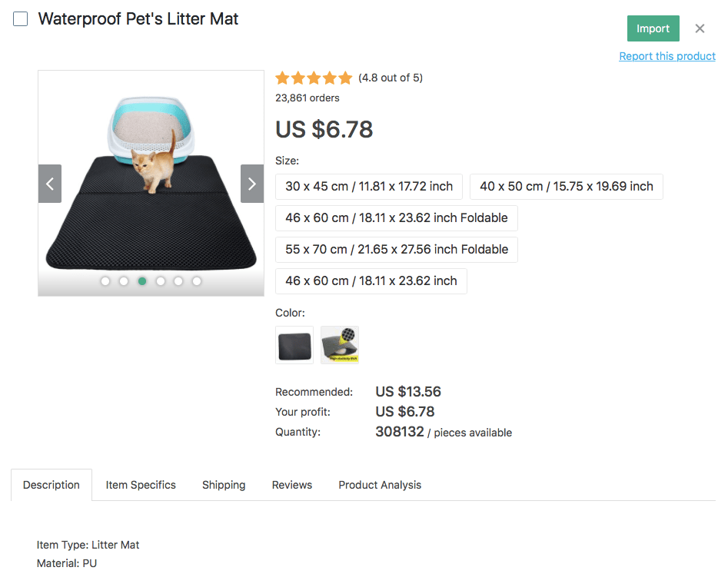Close the product details popup
This screenshot has width=728, height=574.
click(x=700, y=28)
